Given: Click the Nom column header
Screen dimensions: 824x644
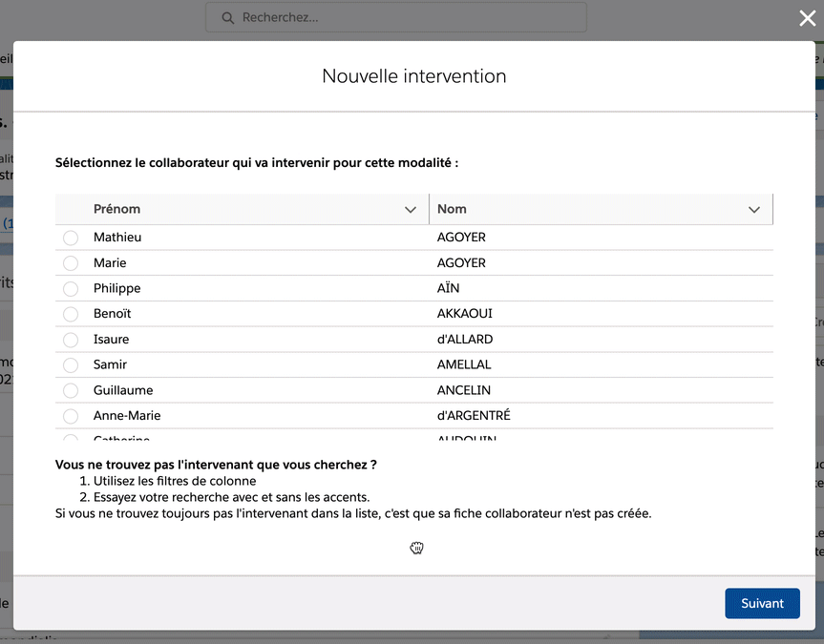Looking at the screenshot, I should 452,209.
